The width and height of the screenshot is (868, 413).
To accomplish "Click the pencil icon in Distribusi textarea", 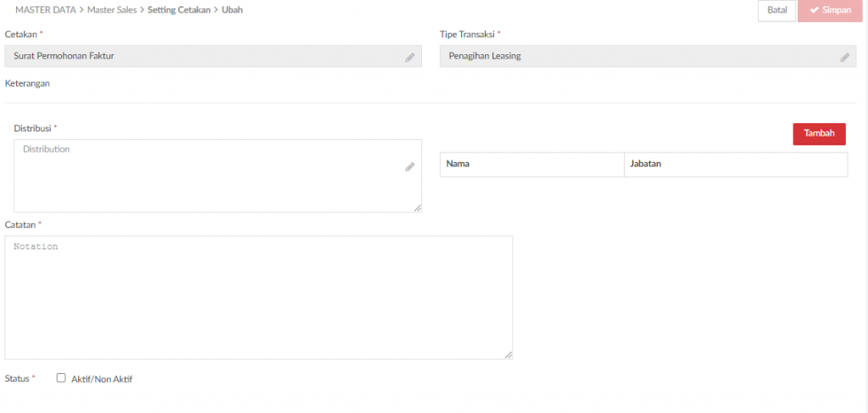I will pos(409,166).
